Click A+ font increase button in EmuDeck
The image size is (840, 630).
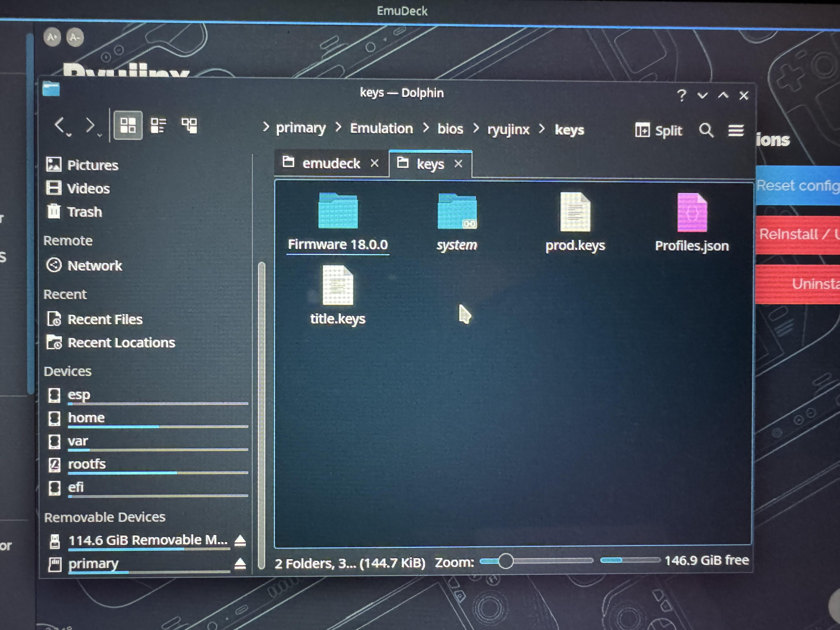(52, 37)
